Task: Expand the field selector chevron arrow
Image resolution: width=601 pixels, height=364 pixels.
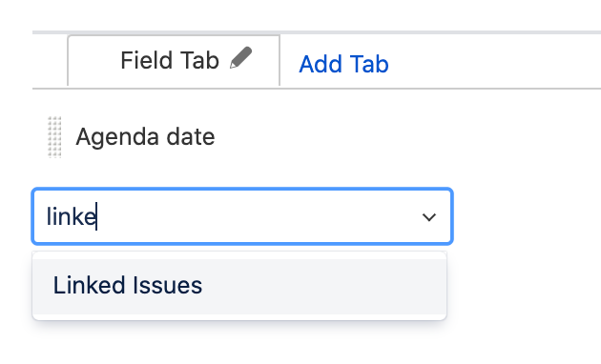Action: tap(429, 217)
